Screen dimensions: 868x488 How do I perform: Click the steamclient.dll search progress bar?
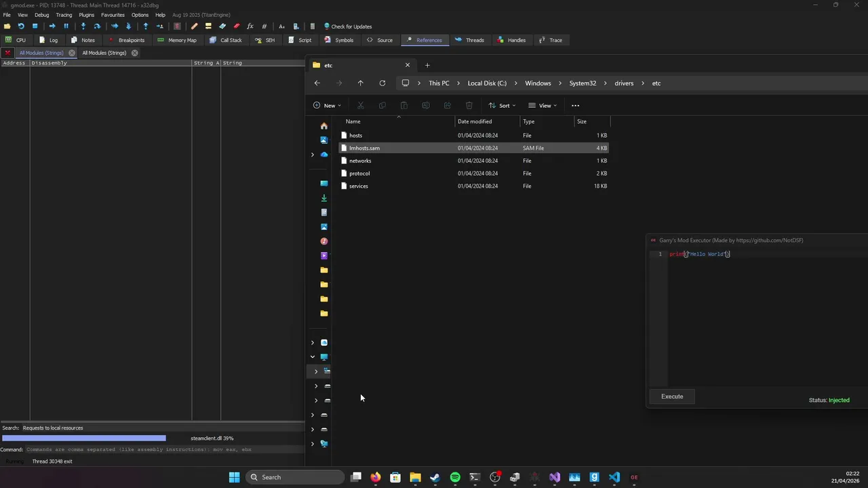(153, 439)
